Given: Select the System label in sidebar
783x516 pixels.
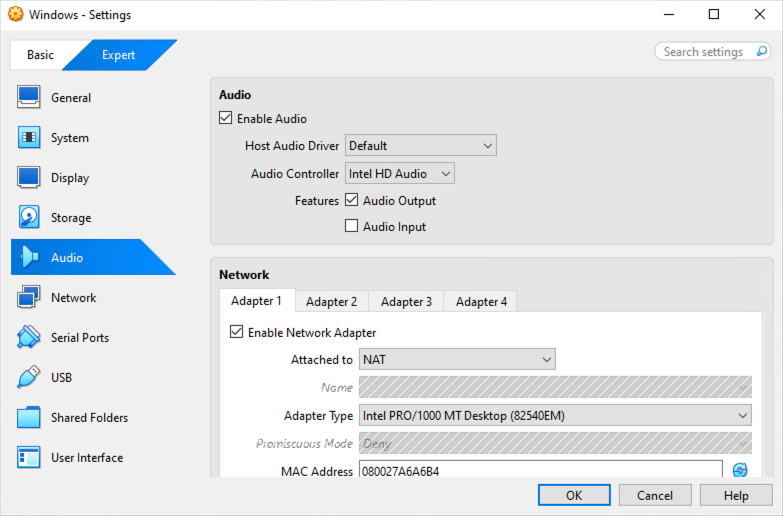Looking at the screenshot, I should point(69,138).
